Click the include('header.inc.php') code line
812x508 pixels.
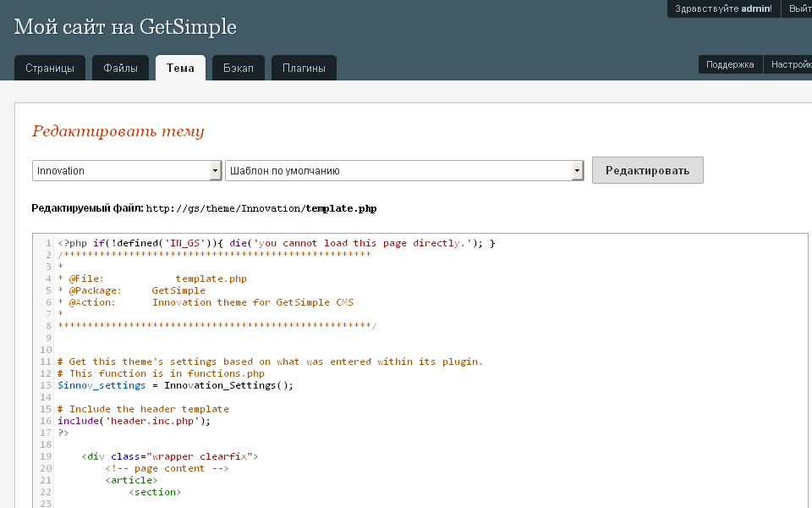tap(134, 421)
